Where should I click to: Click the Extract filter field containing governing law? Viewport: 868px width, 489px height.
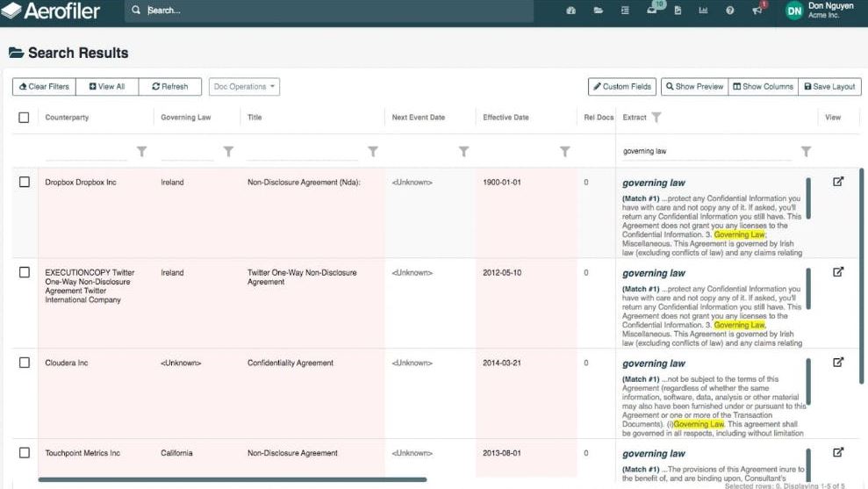click(707, 151)
